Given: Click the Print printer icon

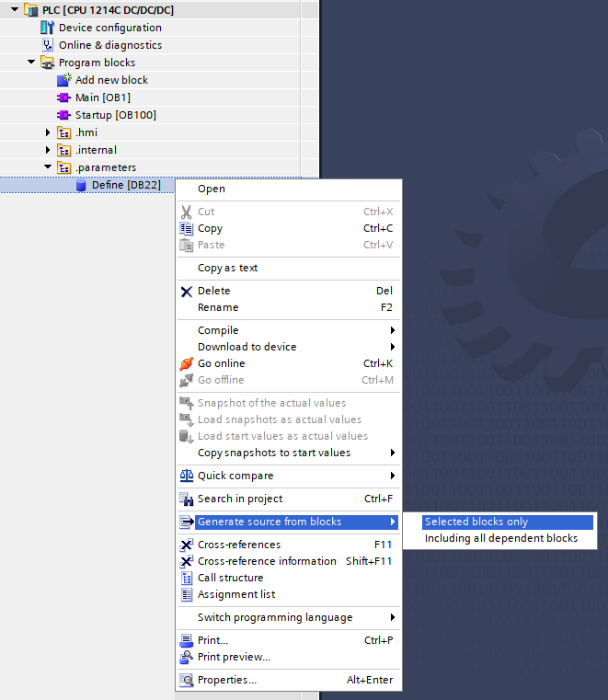Looking at the screenshot, I should pyautogui.click(x=186, y=640).
